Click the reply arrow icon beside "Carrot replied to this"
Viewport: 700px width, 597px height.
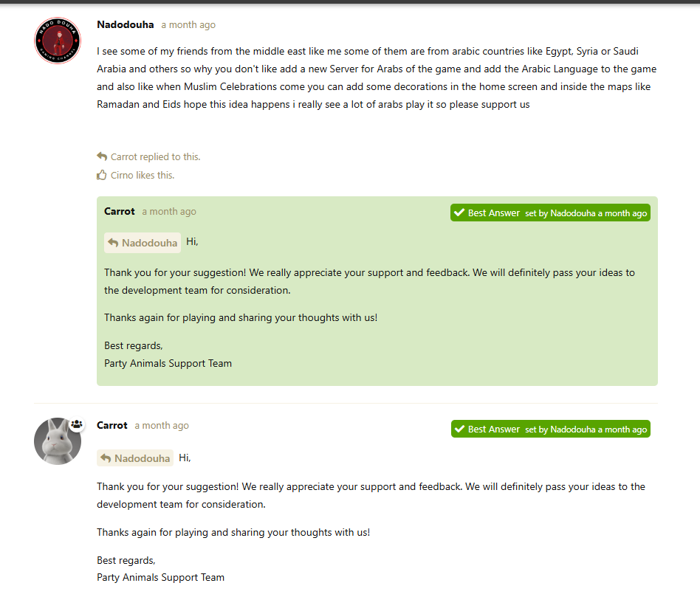(102, 156)
